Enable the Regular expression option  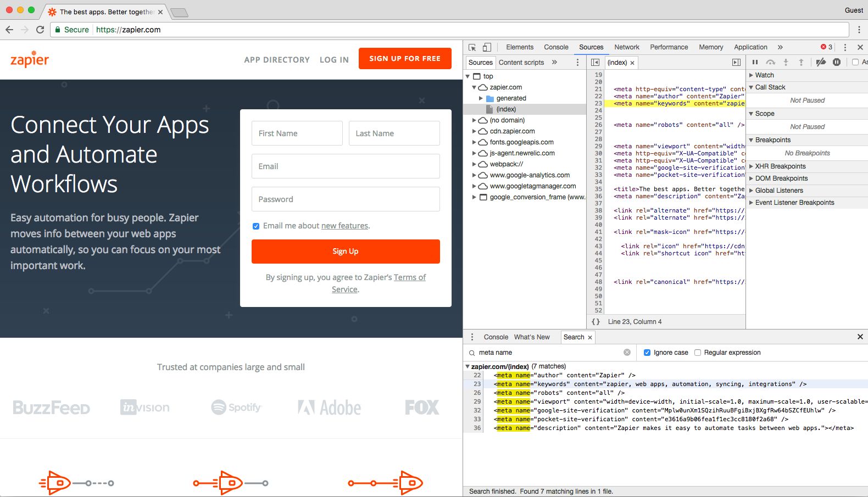pyautogui.click(x=698, y=353)
